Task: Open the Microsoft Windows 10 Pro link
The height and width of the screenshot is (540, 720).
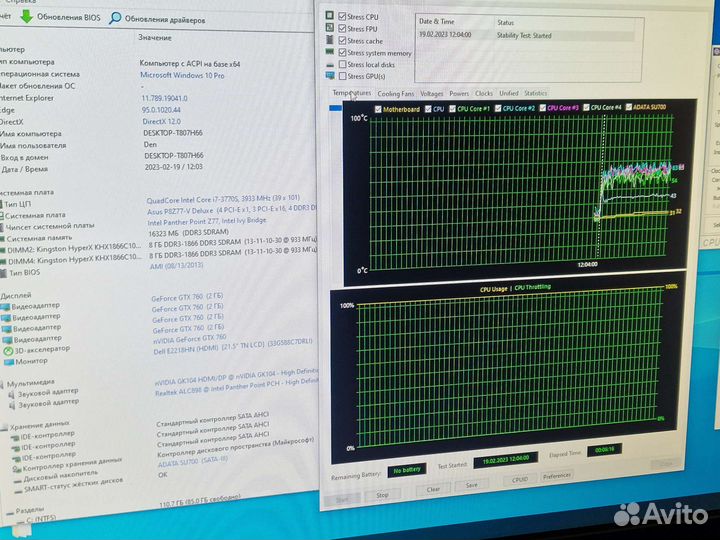Action: (x=182, y=75)
